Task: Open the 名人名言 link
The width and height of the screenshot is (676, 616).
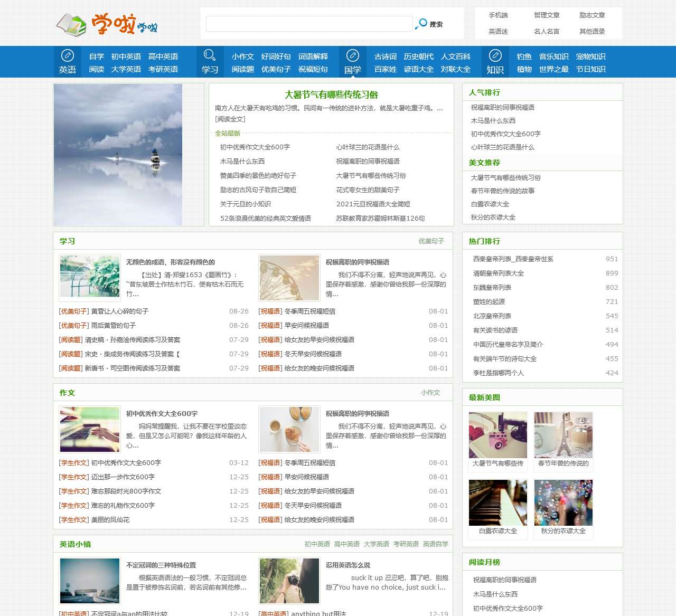Action: coord(547,31)
